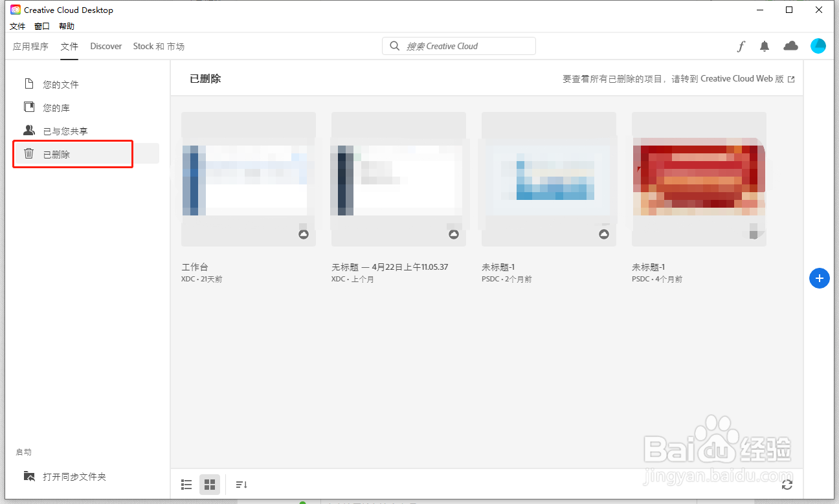
Task: Go to the Discover tab
Action: pyautogui.click(x=106, y=47)
